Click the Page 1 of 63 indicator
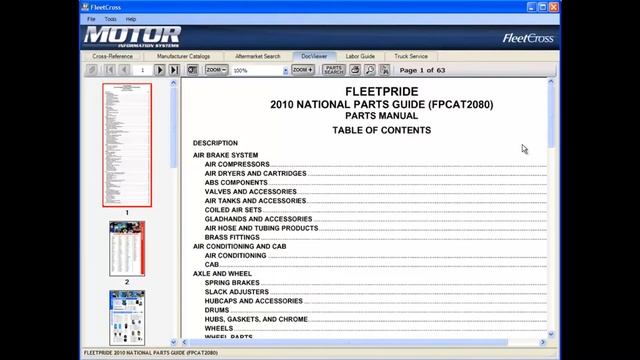This screenshot has width=640, height=360. pos(422,70)
